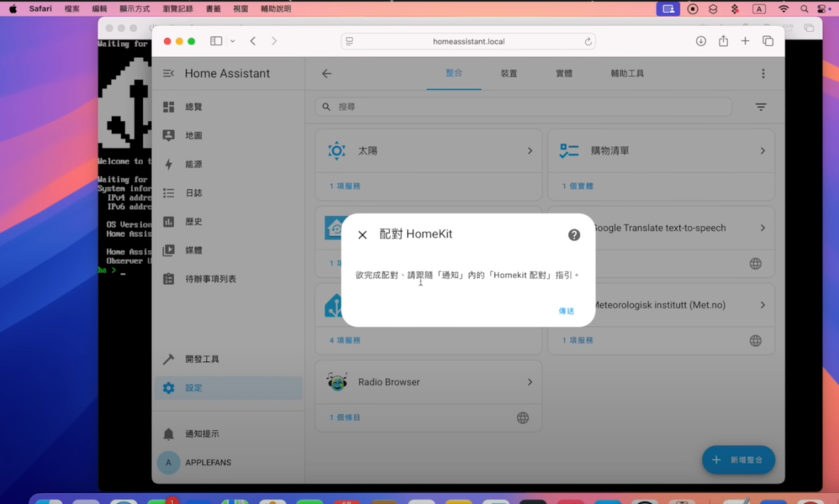The height and width of the screenshot is (504, 839).
Task: Click the 太陽 sun icon
Action: pos(336,151)
